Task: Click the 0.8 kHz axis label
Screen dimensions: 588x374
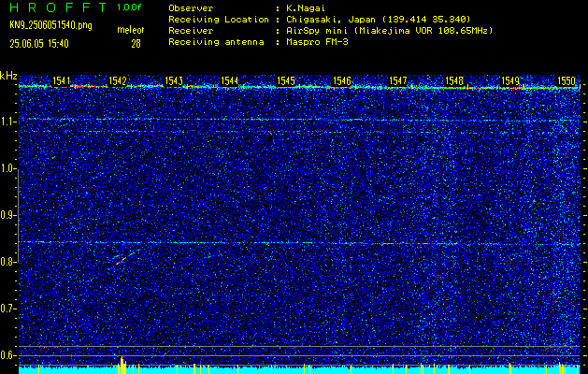Action: (7, 262)
